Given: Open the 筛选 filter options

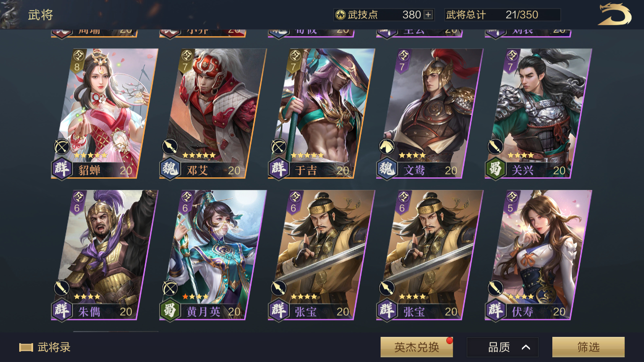Looking at the screenshot, I should (588, 347).
